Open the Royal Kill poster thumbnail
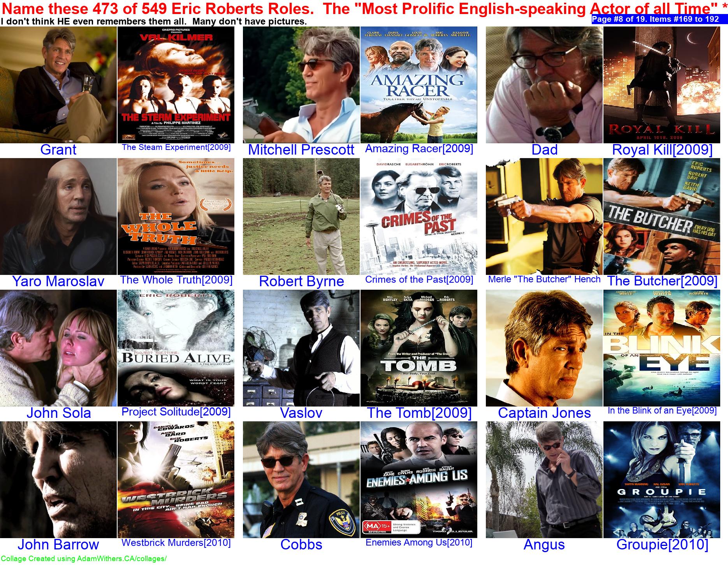The height and width of the screenshot is (565, 728). click(x=661, y=85)
